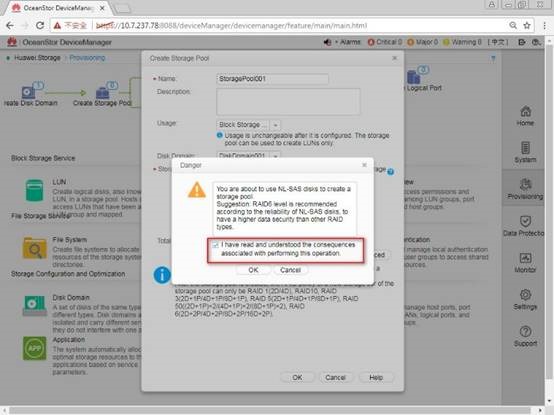The image size is (554, 415).
Task: Bookmark page with the star icon
Action: click(527, 25)
